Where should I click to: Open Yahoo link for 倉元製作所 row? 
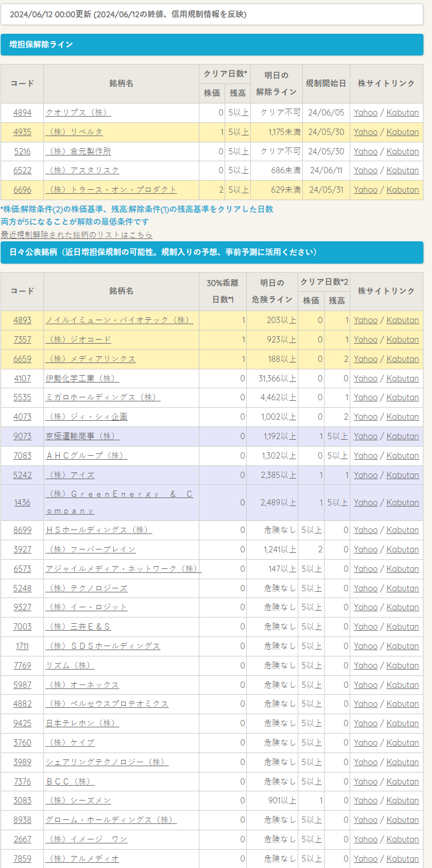[x=366, y=152]
